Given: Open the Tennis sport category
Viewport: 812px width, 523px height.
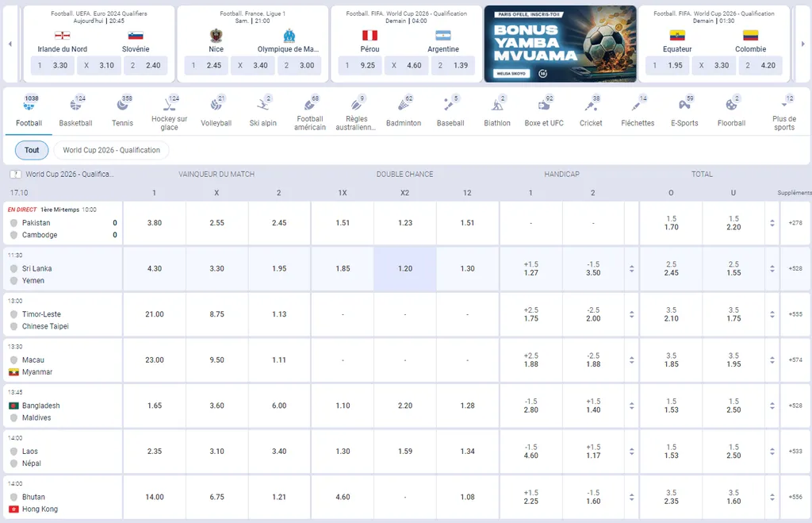Looking at the screenshot, I should (x=122, y=106).
